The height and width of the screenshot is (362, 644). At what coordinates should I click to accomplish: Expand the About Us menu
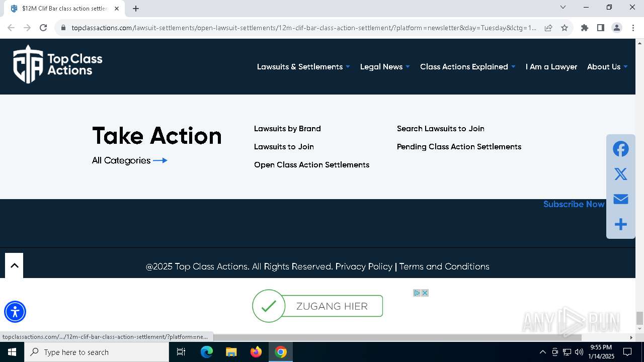pos(607,66)
